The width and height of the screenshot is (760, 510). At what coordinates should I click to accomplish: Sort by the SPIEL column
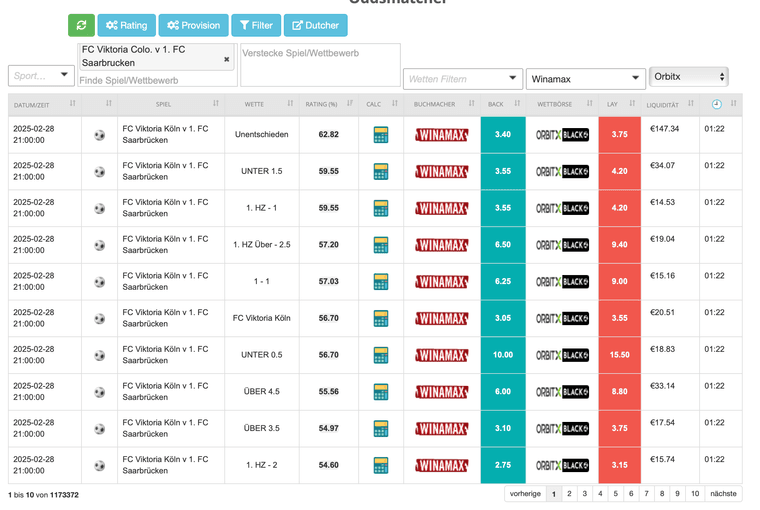(171, 104)
